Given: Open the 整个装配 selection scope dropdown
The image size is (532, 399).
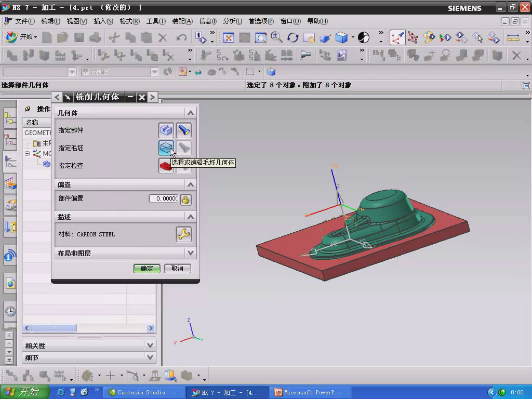Looking at the screenshot, I should click(x=154, y=72).
